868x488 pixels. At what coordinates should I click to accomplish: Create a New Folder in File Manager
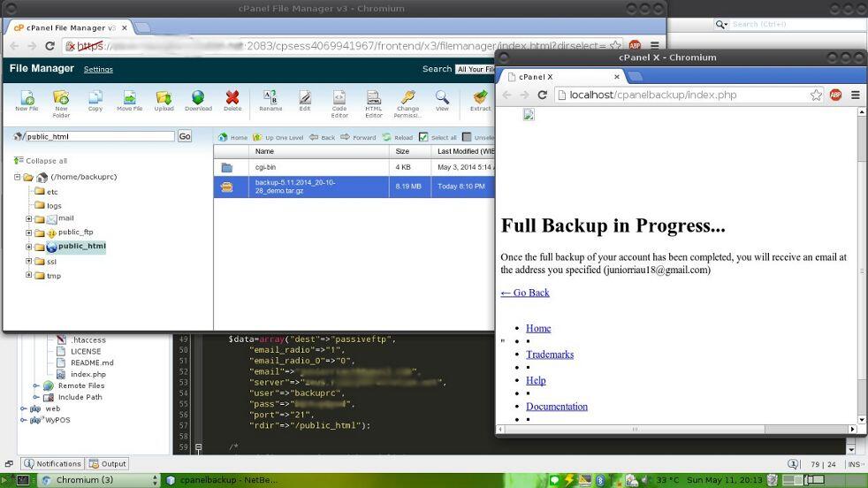pyautogui.click(x=61, y=103)
